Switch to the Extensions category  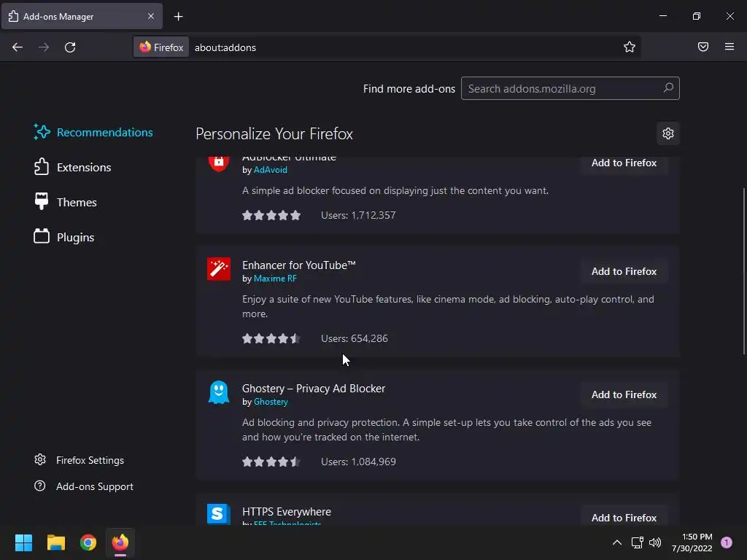(72, 167)
